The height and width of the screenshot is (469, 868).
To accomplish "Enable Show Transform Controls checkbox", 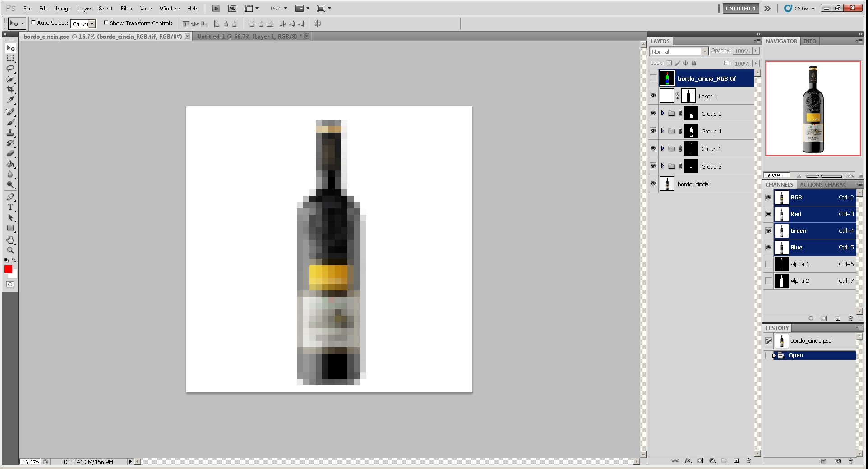I will [106, 23].
